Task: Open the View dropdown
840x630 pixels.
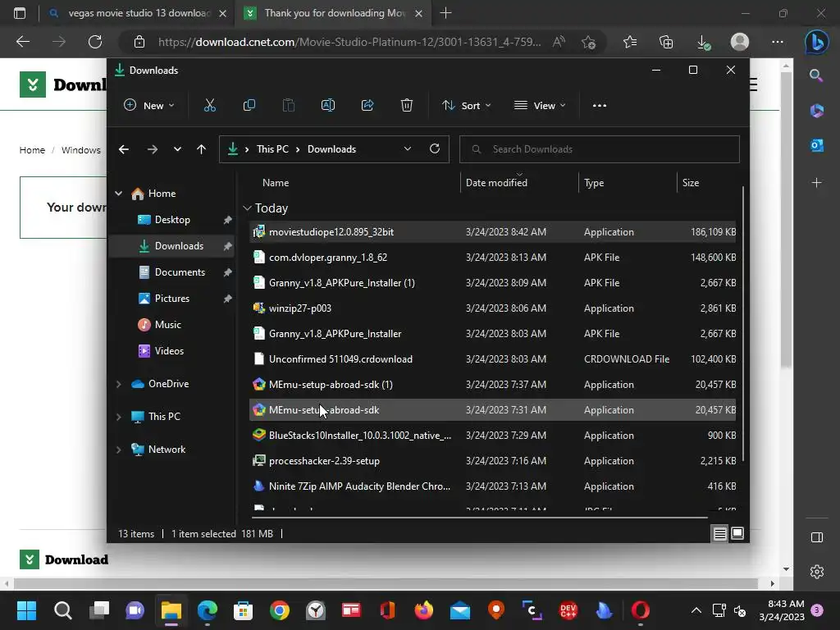Action: coord(540,106)
